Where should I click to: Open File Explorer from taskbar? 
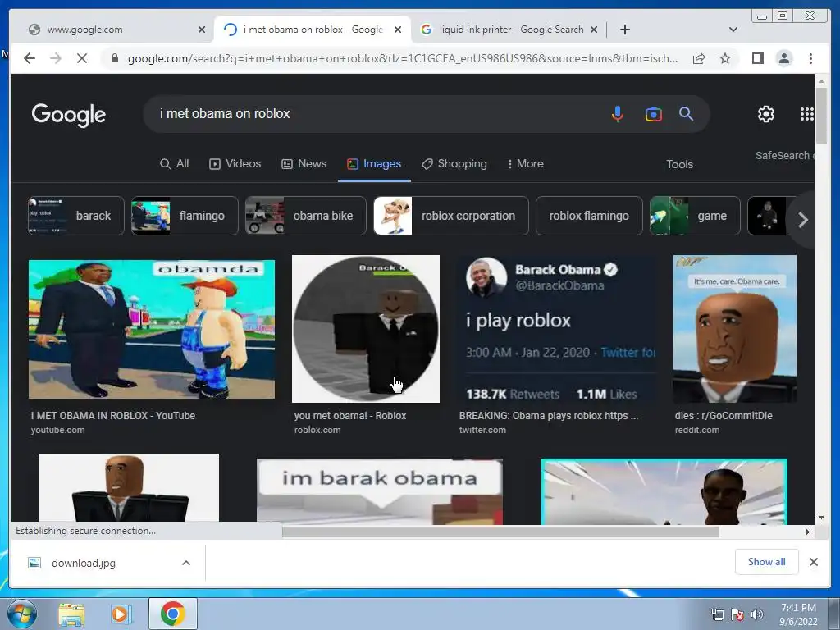[71, 614]
